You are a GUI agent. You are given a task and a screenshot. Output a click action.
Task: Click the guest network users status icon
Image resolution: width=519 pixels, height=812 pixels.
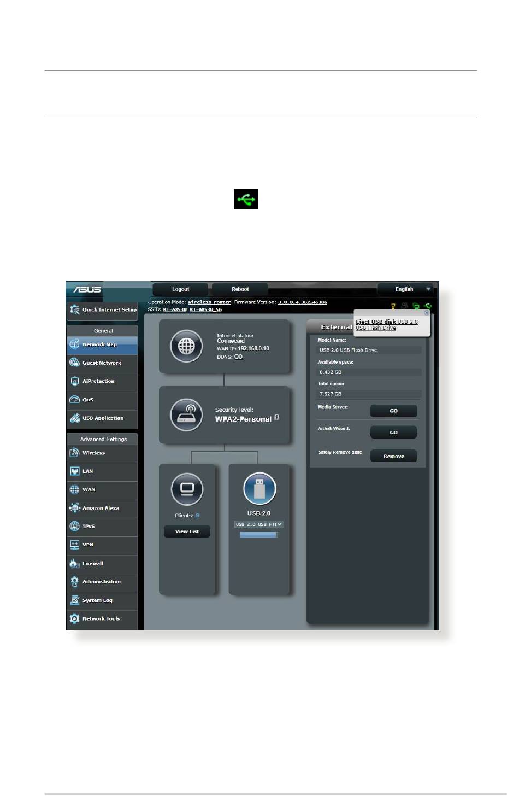[405, 306]
